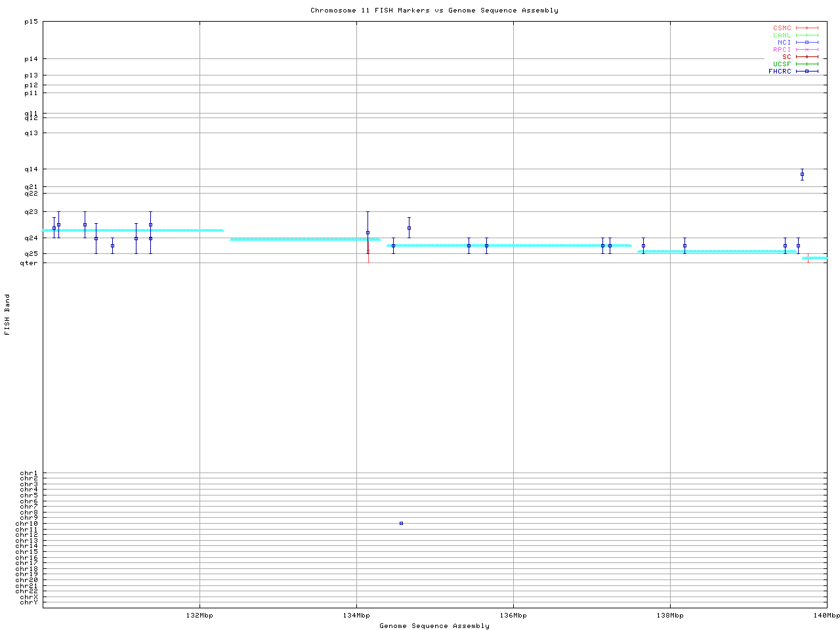Image resolution: width=840 pixels, height=630 pixels.
Task: Click the Genome Sequence Assembly x-axis title
Action: (x=434, y=626)
